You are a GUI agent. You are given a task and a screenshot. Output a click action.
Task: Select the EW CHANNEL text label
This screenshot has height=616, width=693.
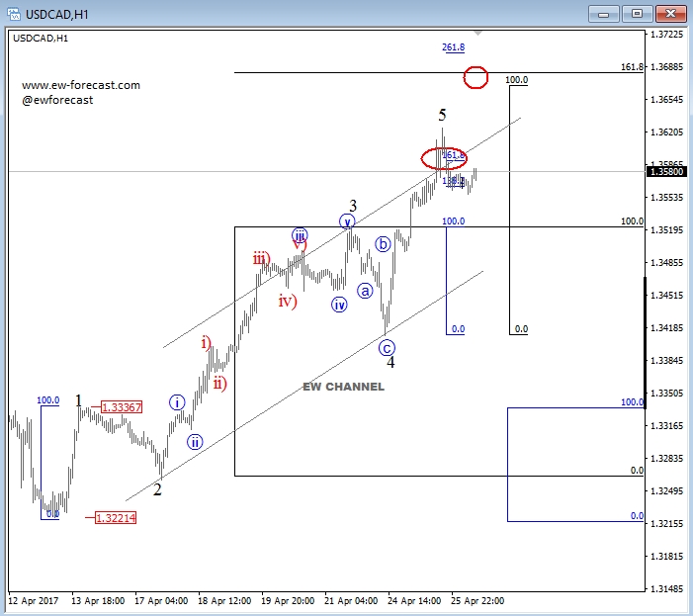pos(343,387)
